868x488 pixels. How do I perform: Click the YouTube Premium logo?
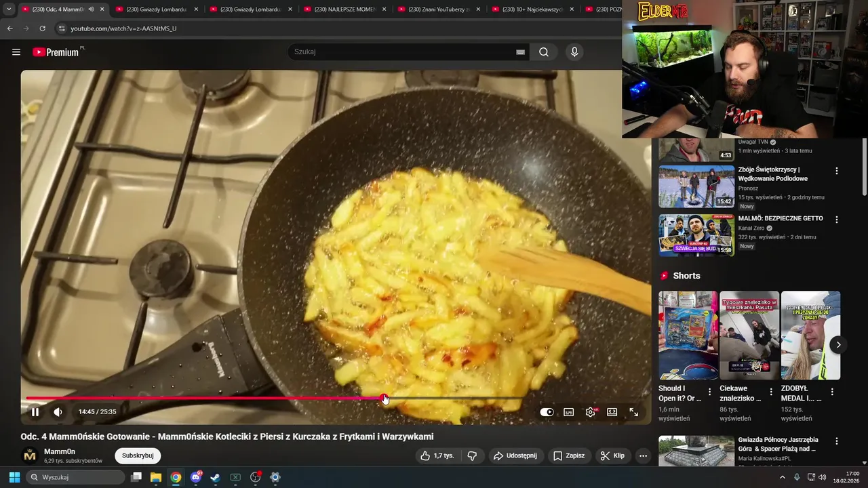click(57, 52)
